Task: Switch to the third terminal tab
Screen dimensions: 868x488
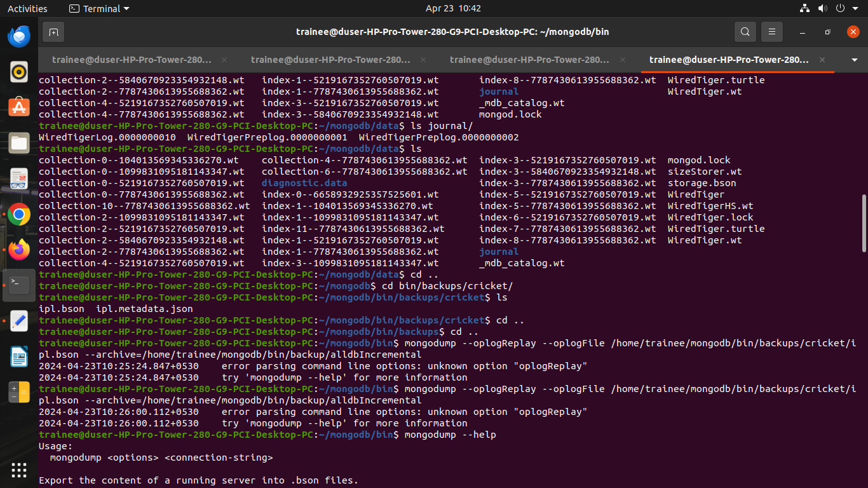Action: coord(529,60)
